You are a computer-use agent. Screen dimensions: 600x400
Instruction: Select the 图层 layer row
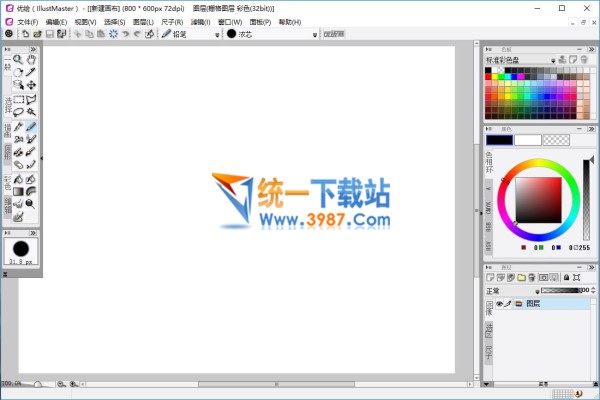tap(541, 304)
